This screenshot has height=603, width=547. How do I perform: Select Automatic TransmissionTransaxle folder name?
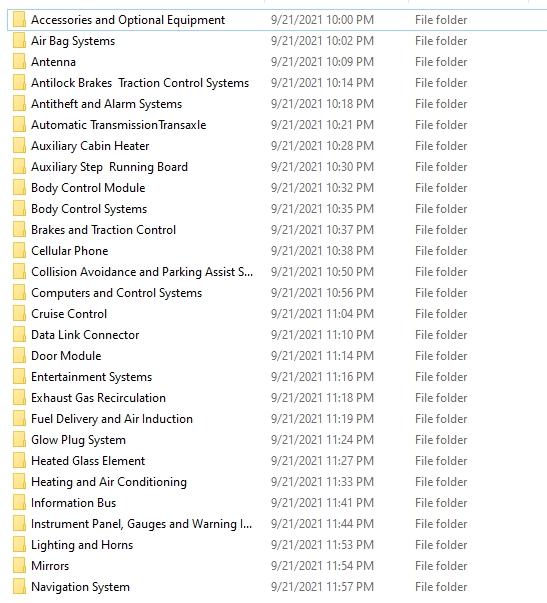pyautogui.click(x=118, y=125)
